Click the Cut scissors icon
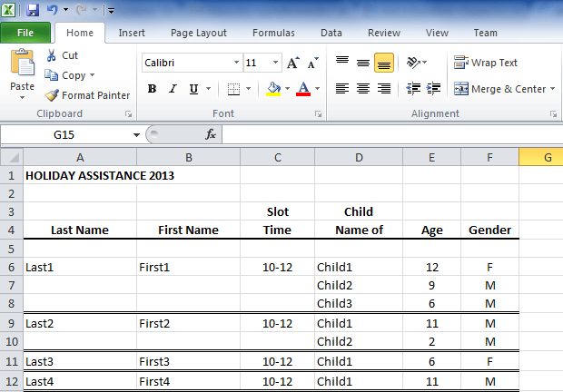 tap(51, 55)
